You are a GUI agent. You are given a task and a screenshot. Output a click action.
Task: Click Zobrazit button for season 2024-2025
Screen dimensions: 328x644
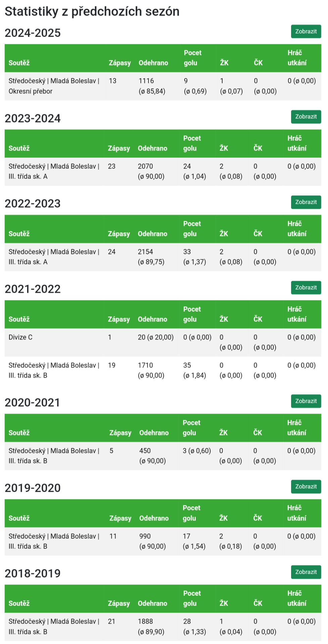pyautogui.click(x=306, y=32)
